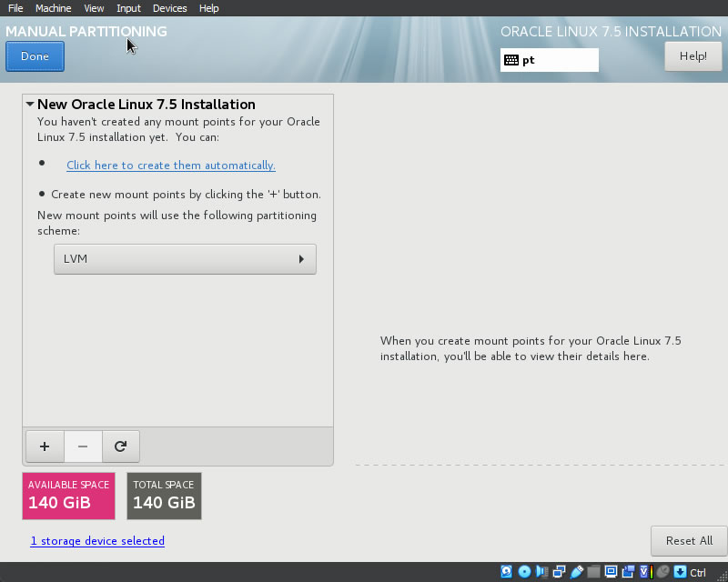Click the Oracle Linux 7.5 Installation heading

click(x=611, y=32)
